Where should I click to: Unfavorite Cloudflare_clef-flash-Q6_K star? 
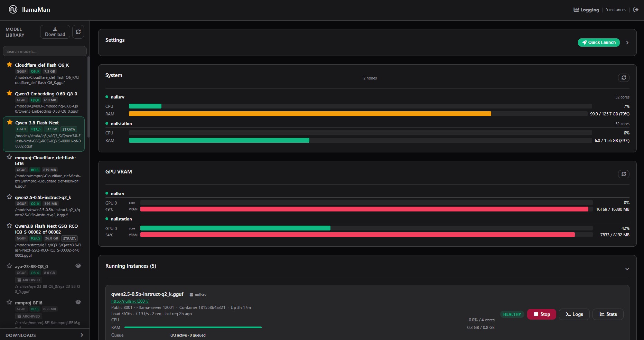[x=9, y=65]
